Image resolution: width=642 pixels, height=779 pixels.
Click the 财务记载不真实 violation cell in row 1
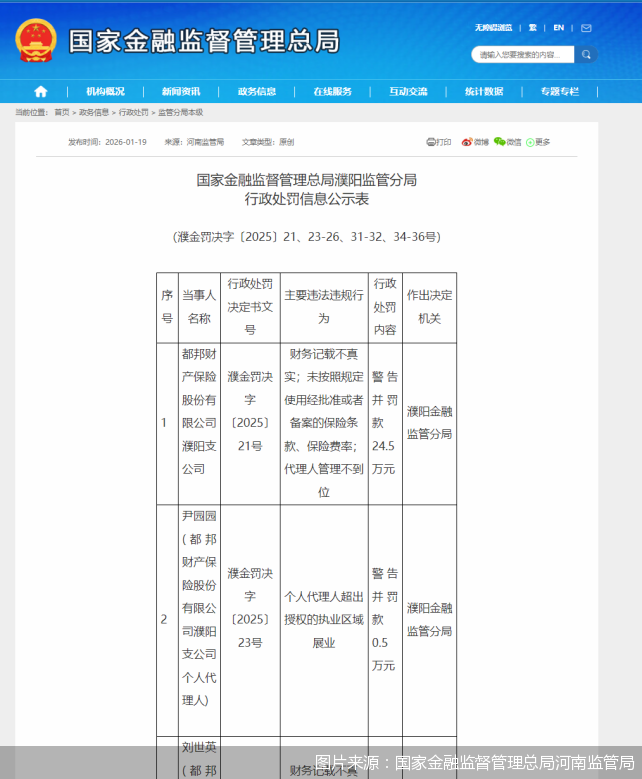pyautogui.click(x=324, y=423)
